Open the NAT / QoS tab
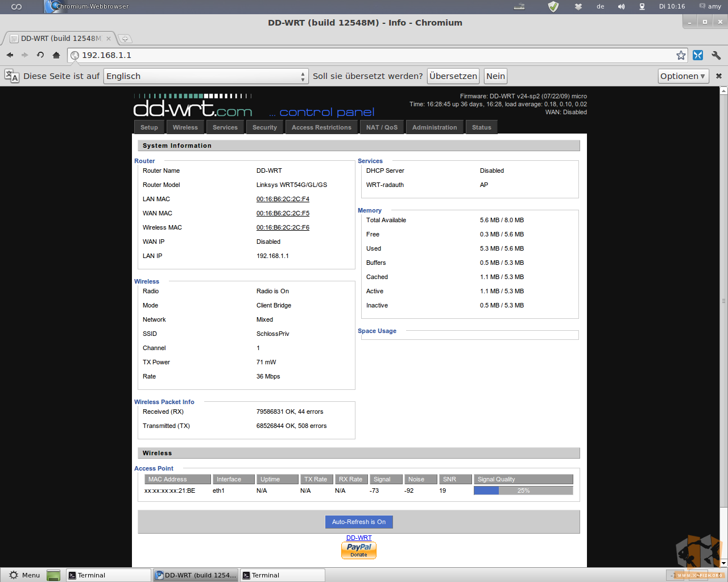Image resolution: width=728 pixels, height=582 pixels. pyautogui.click(x=382, y=127)
